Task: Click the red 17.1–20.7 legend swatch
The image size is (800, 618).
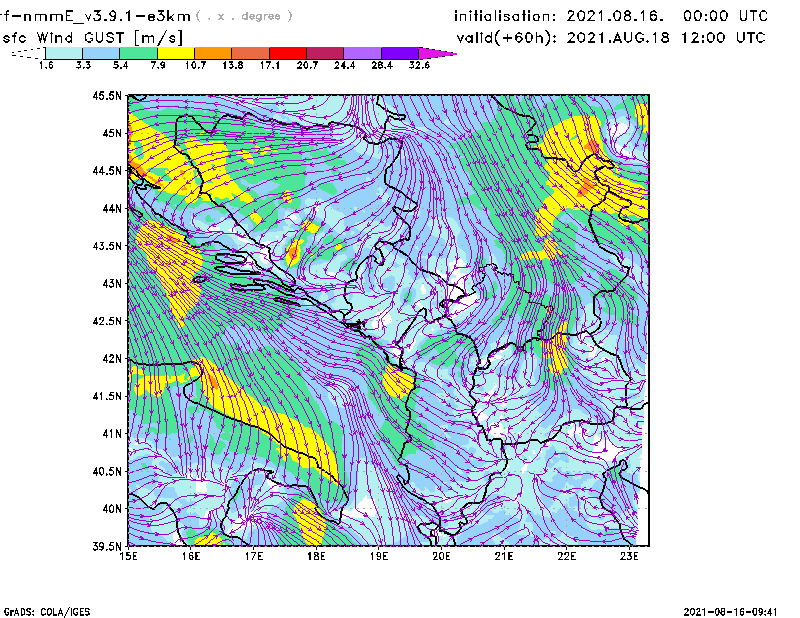Action: click(x=288, y=53)
